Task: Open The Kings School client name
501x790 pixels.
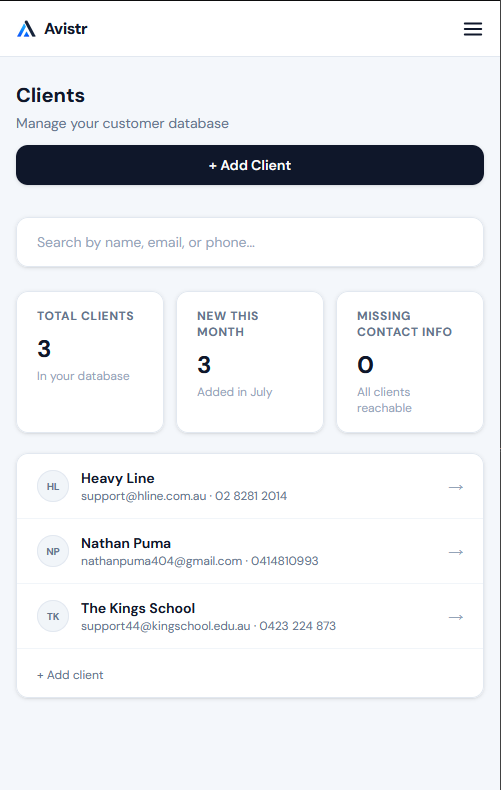Action: click(138, 608)
